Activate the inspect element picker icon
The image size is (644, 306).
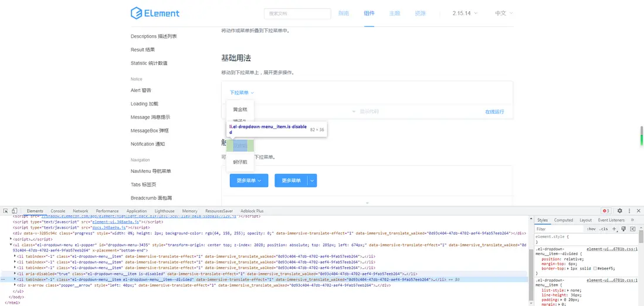click(x=6, y=210)
